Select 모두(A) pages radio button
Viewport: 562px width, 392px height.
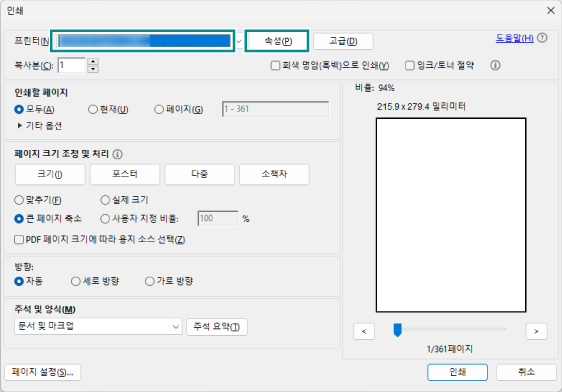19,109
